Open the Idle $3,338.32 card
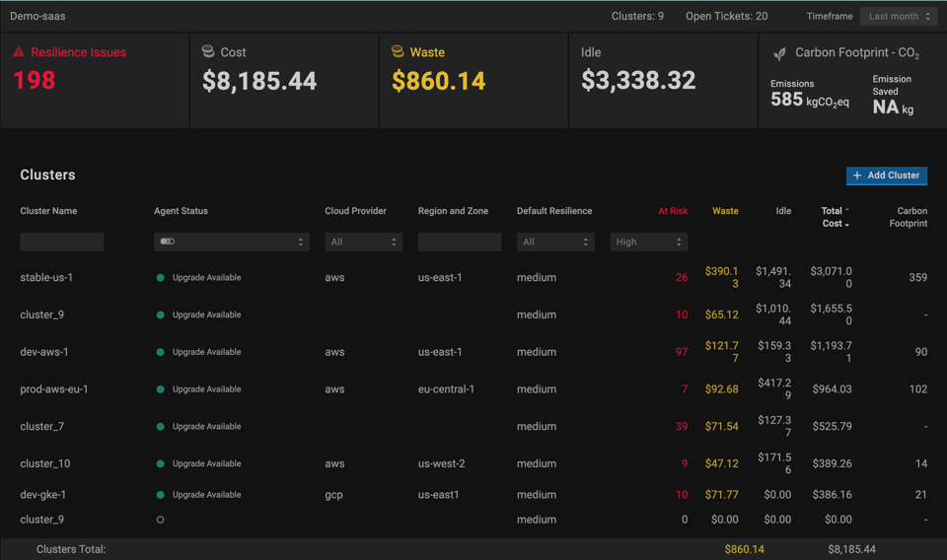The height and width of the screenshot is (560, 947). tap(663, 80)
